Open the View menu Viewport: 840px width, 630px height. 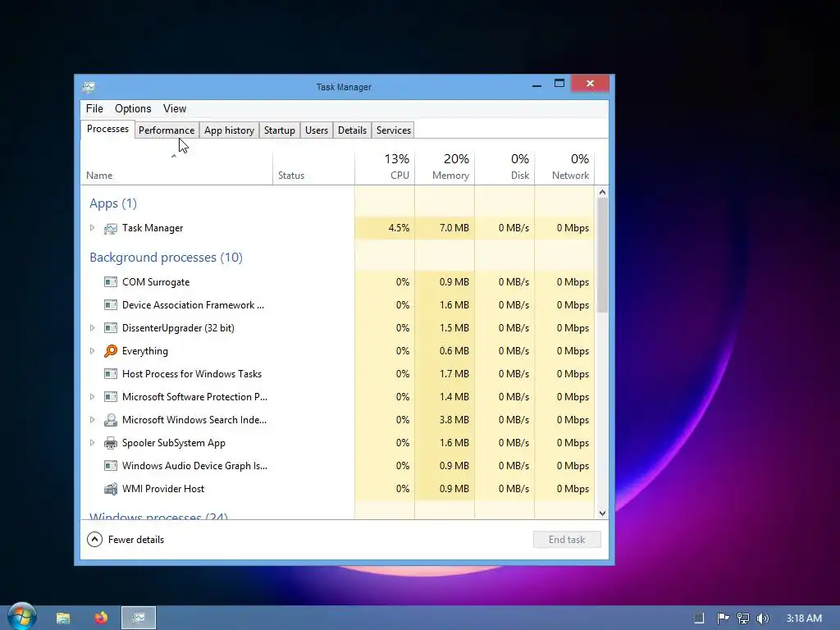pyautogui.click(x=175, y=109)
